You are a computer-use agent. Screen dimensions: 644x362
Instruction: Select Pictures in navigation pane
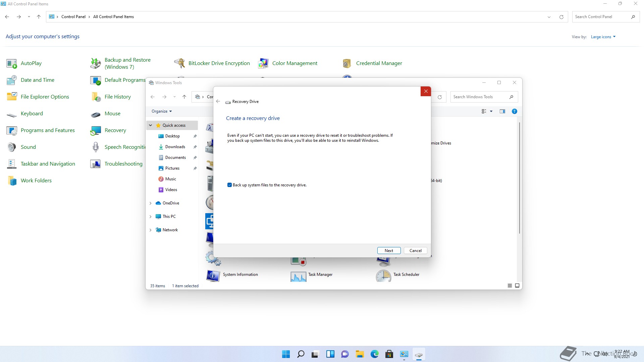[x=172, y=168]
